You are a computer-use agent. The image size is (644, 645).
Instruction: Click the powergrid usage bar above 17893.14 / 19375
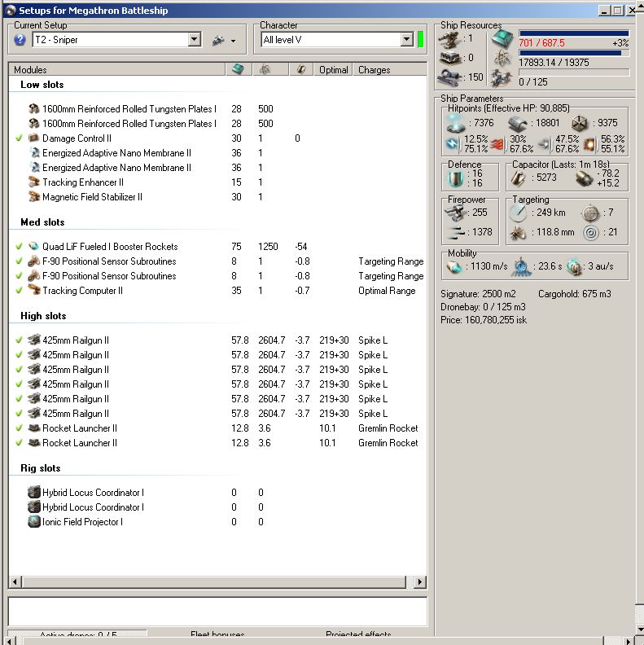pos(574,53)
